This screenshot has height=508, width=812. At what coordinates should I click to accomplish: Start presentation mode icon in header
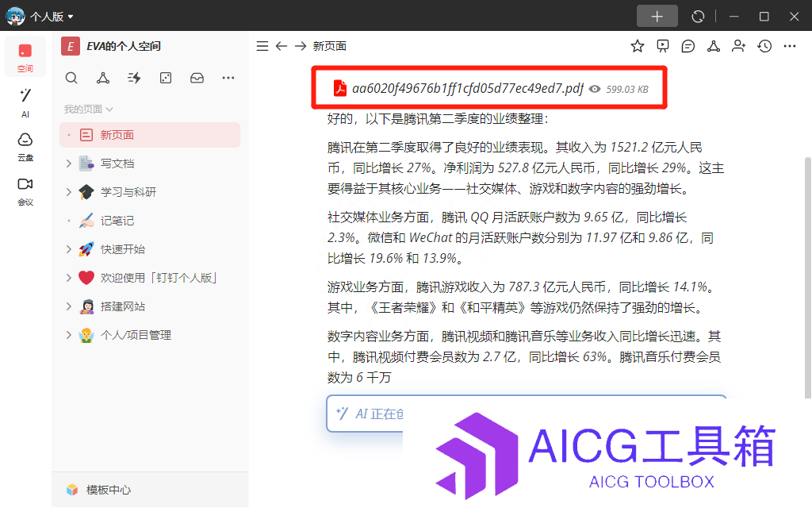coord(663,46)
